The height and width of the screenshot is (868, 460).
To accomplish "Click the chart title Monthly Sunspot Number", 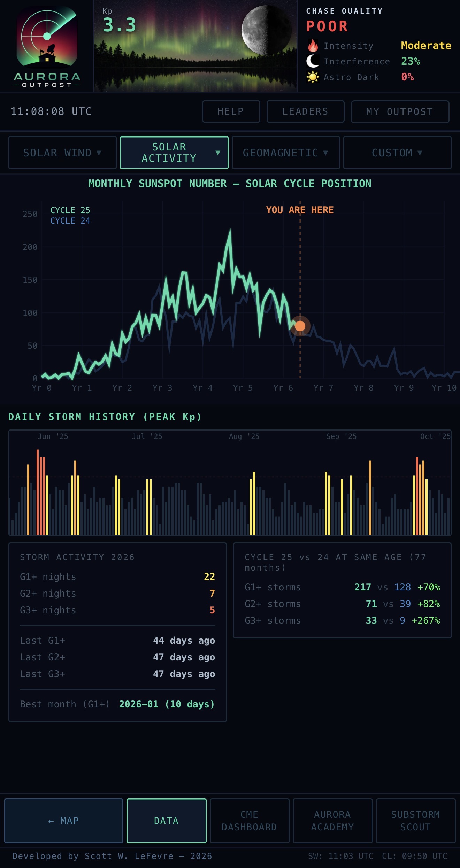I will (x=230, y=184).
